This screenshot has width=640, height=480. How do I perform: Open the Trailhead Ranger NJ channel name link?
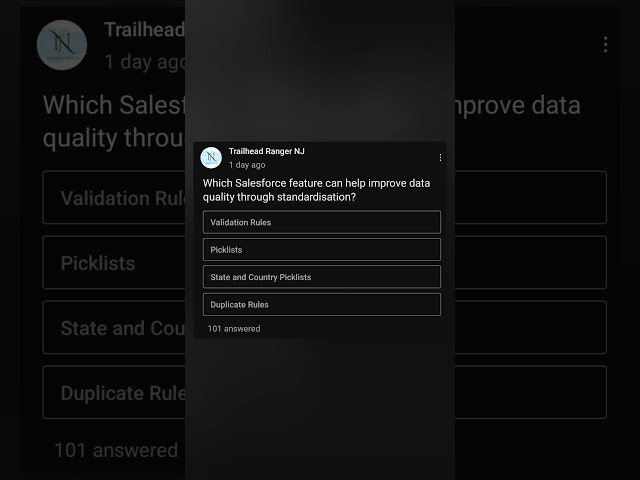267,151
